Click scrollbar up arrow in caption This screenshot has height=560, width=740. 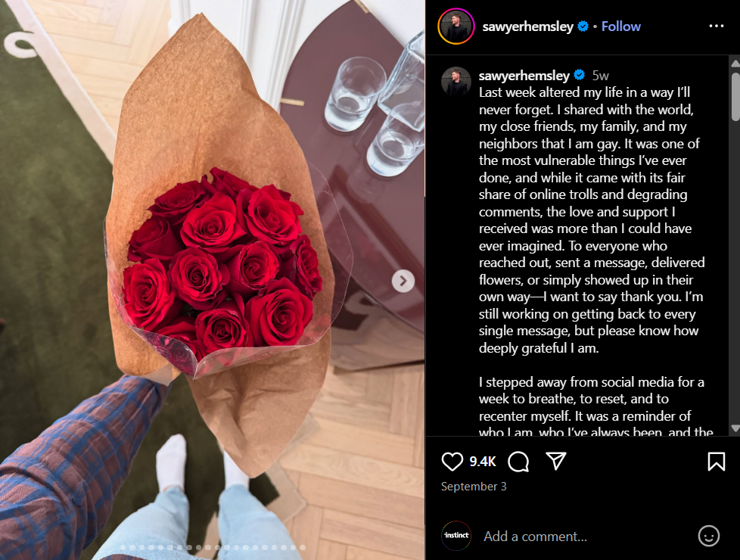(735, 64)
